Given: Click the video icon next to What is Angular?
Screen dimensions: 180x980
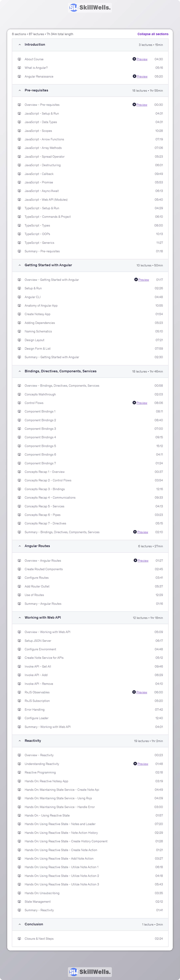Looking at the screenshot, I should point(19,68).
